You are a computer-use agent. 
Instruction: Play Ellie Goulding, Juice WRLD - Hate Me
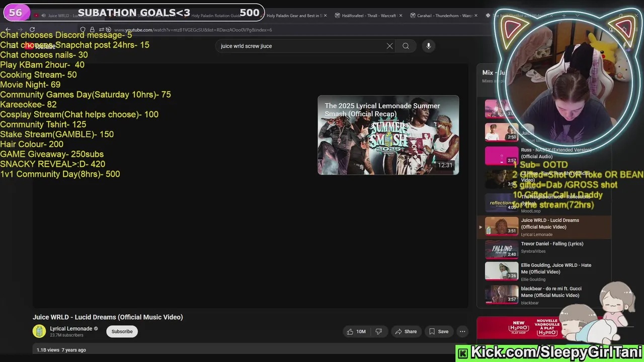coord(544,272)
